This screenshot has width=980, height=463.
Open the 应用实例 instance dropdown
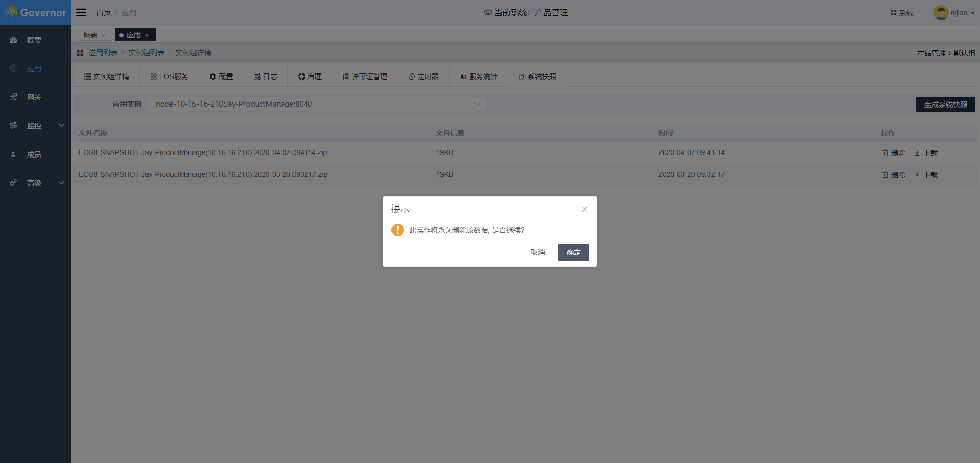tap(316, 104)
